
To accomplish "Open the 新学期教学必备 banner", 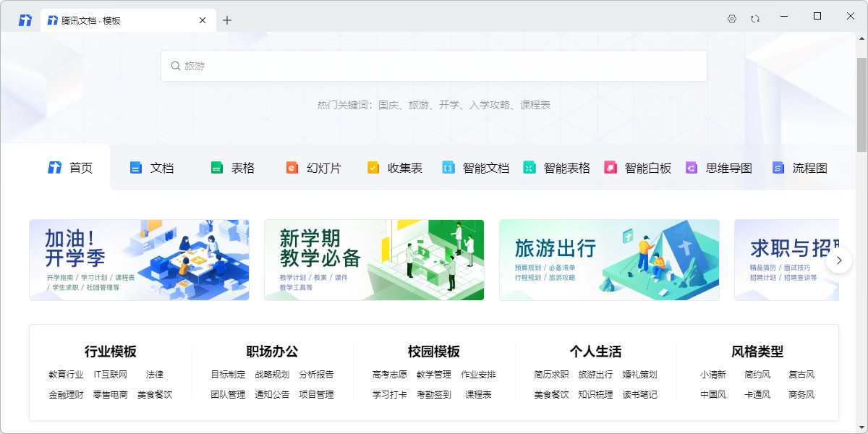I will pyautogui.click(x=374, y=260).
